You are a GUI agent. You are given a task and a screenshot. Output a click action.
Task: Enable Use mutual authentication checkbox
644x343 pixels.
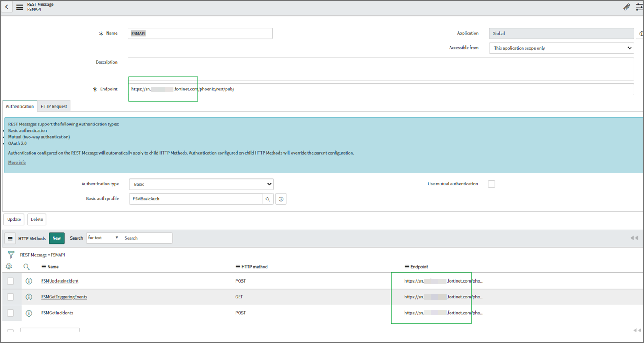[x=491, y=184]
